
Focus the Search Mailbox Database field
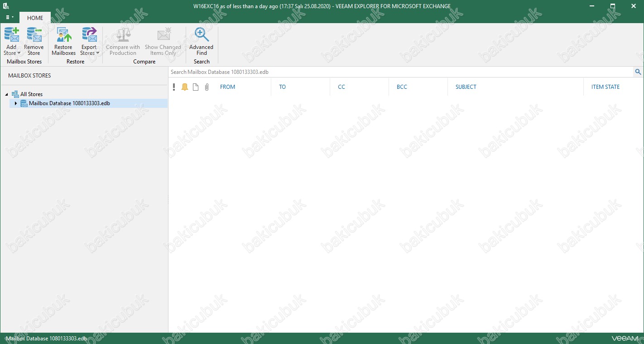[401, 72]
